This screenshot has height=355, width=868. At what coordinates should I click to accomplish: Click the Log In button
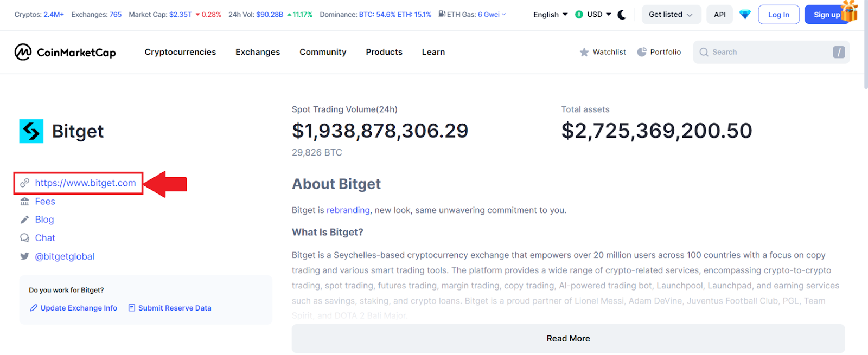pyautogui.click(x=778, y=15)
